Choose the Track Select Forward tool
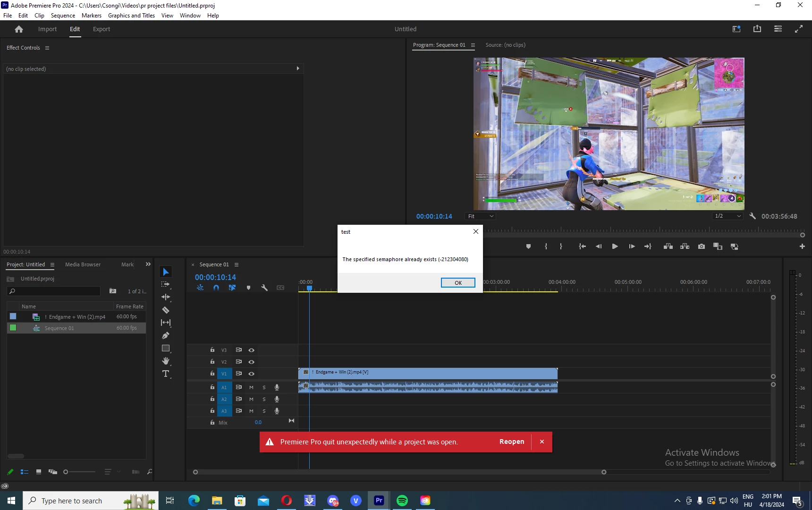This screenshot has height=510, width=812. [x=166, y=284]
